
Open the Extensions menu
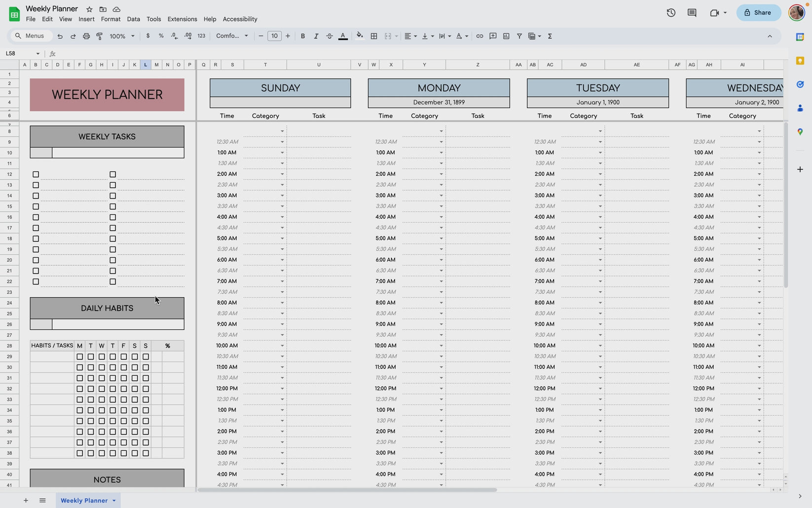click(182, 19)
